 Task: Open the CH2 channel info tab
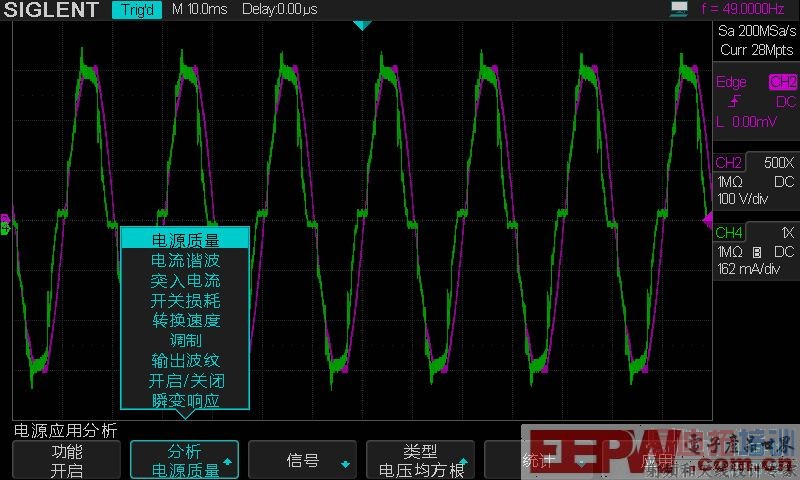[x=729, y=162]
